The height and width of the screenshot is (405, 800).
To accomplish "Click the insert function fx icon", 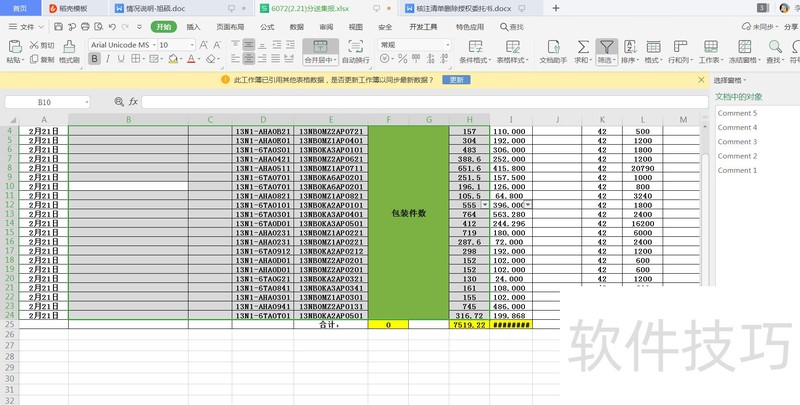I will tap(133, 102).
